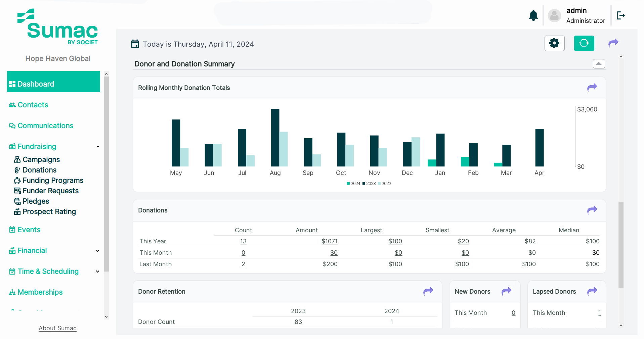644x339 pixels.
Task: Open the Lapsed Donors arrow icon
Action: coord(592,291)
